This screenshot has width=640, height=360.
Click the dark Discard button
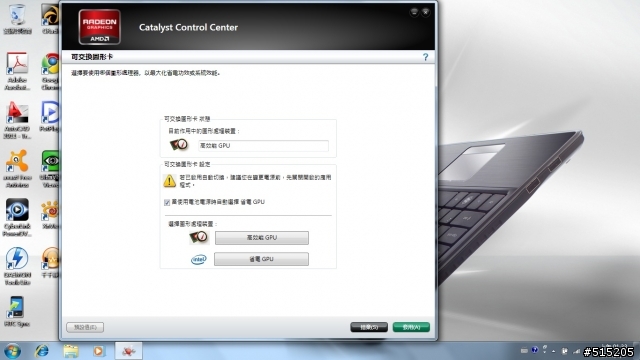[369, 327]
